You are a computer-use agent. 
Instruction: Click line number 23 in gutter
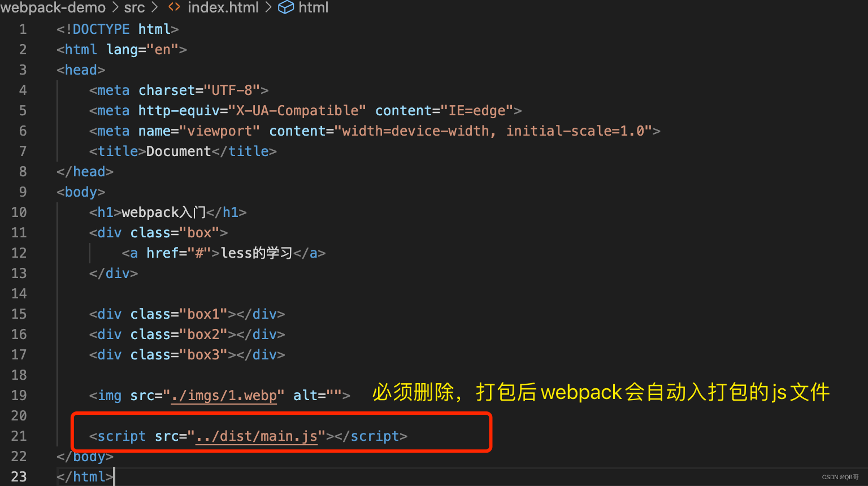(x=19, y=477)
